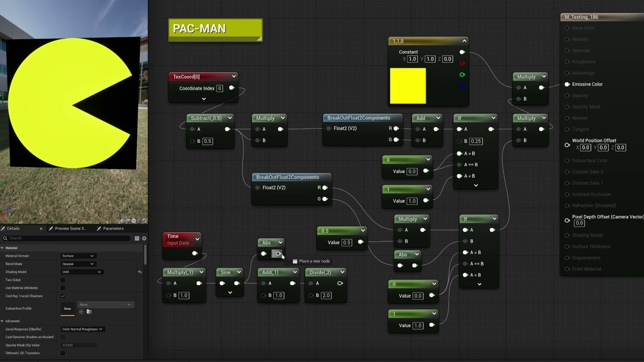Set preview mesh to custom selected mesh

coord(144,221)
